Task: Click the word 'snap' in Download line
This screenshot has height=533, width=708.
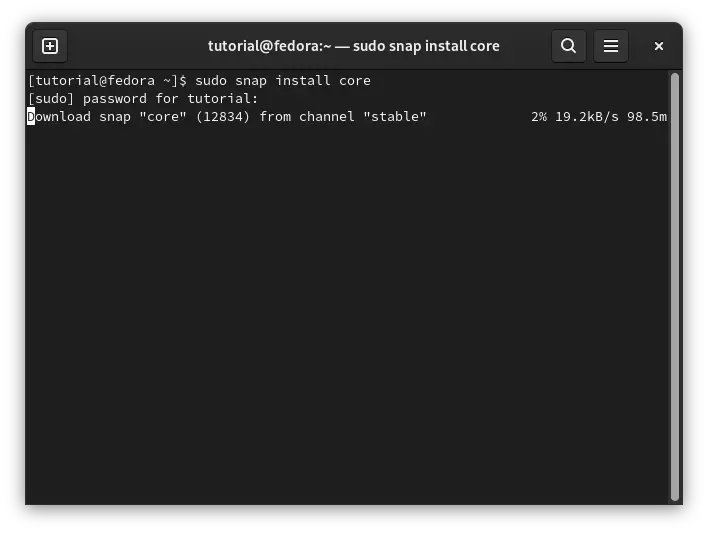Action: [x=115, y=117]
